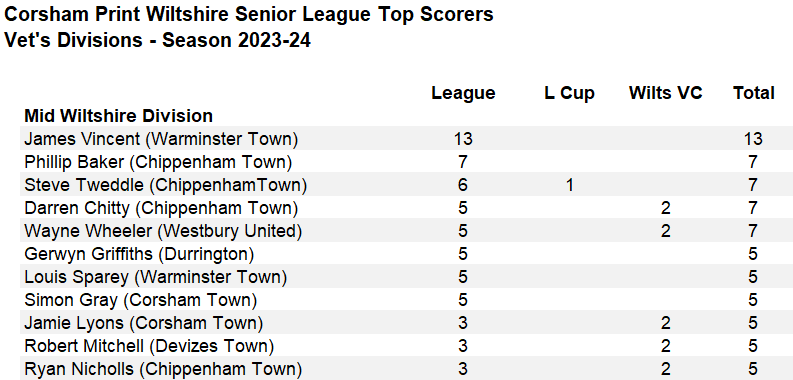This screenshot has height=380, width=793.
Task: Click the L Cup column header
Action: click(569, 93)
